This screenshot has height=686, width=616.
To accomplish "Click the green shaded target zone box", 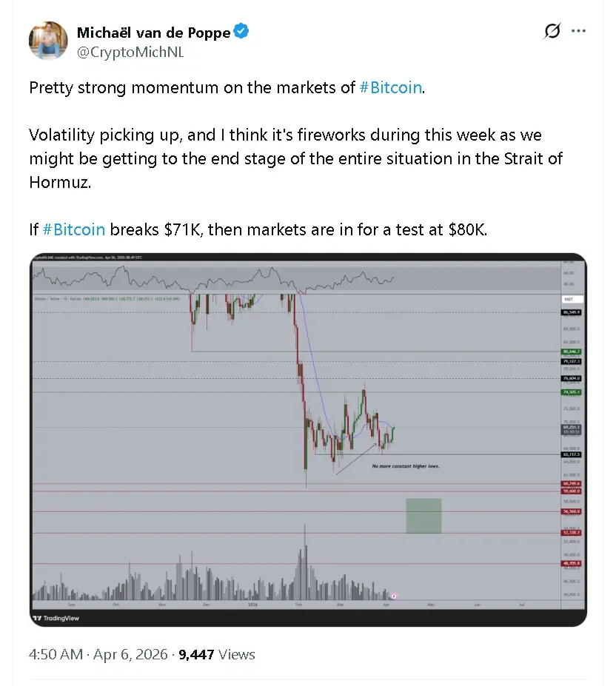I will pos(423,516).
